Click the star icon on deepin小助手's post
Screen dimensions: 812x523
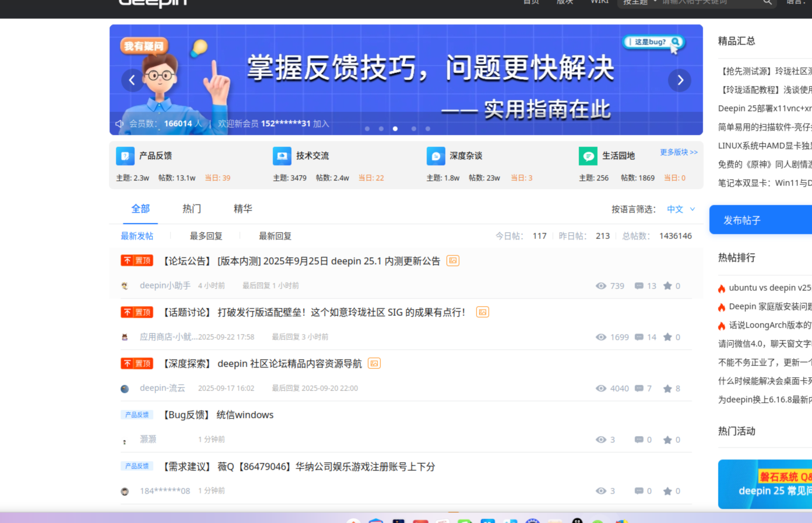(x=667, y=286)
